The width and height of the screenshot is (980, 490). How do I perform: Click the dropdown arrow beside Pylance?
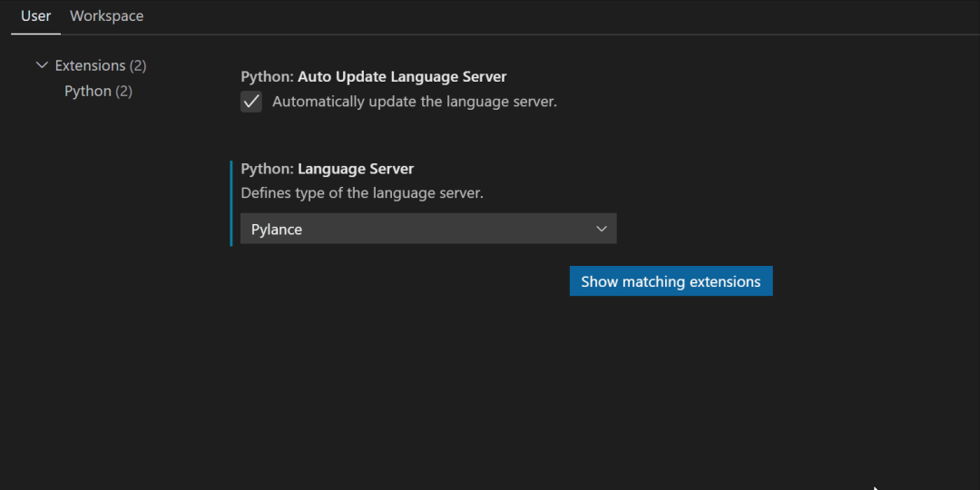point(601,230)
